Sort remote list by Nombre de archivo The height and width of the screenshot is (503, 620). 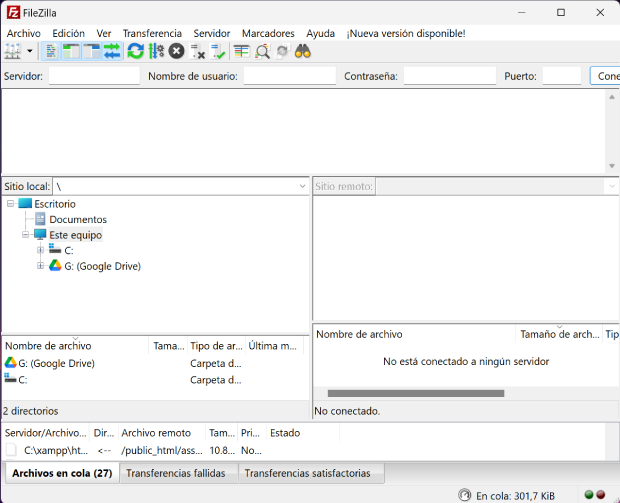click(x=414, y=335)
